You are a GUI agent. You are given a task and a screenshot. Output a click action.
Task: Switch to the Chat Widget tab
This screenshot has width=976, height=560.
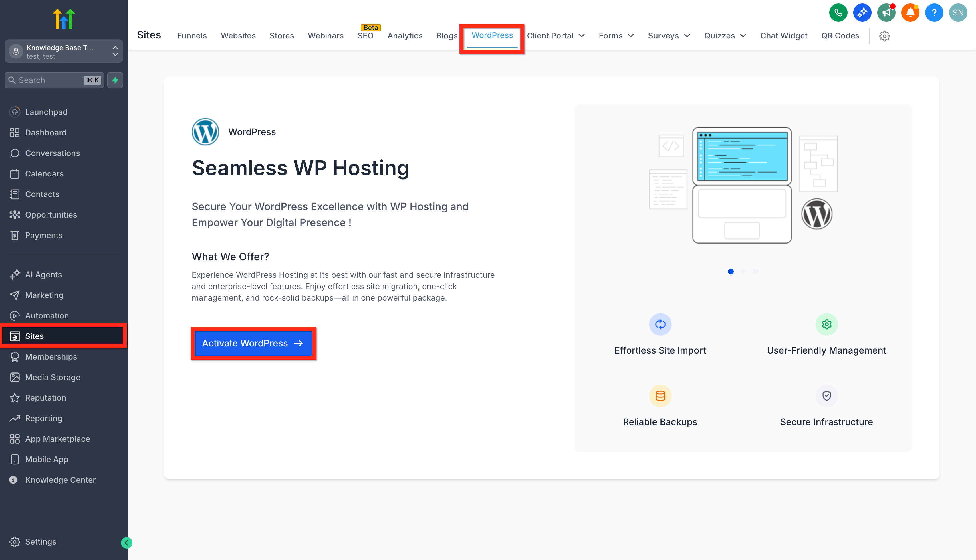(784, 36)
